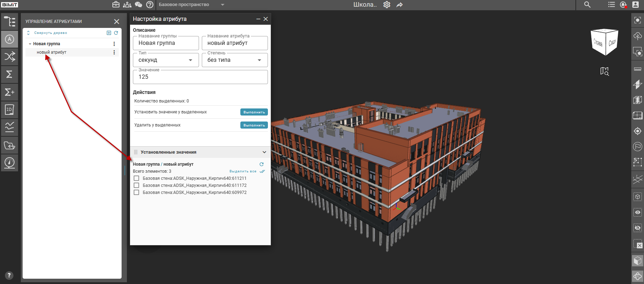Check the wall element 611172 checkbox

(x=136, y=185)
